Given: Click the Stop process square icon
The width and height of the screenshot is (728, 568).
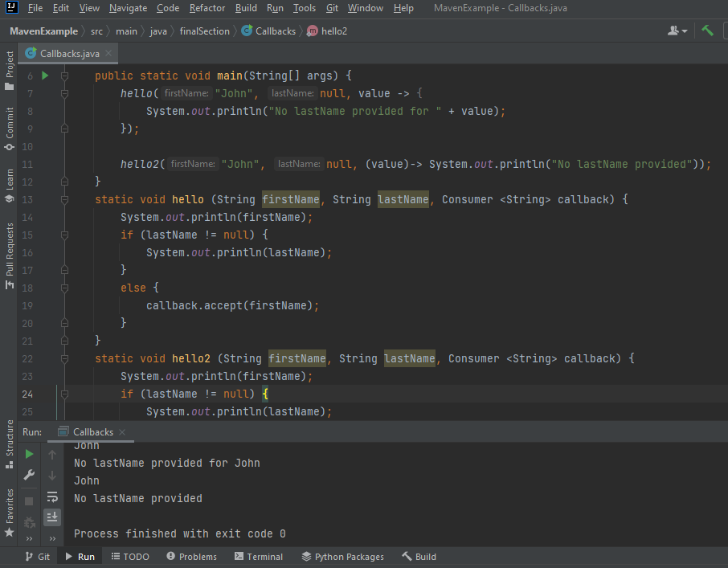Looking at the screenshot, I should click(29, 501).
